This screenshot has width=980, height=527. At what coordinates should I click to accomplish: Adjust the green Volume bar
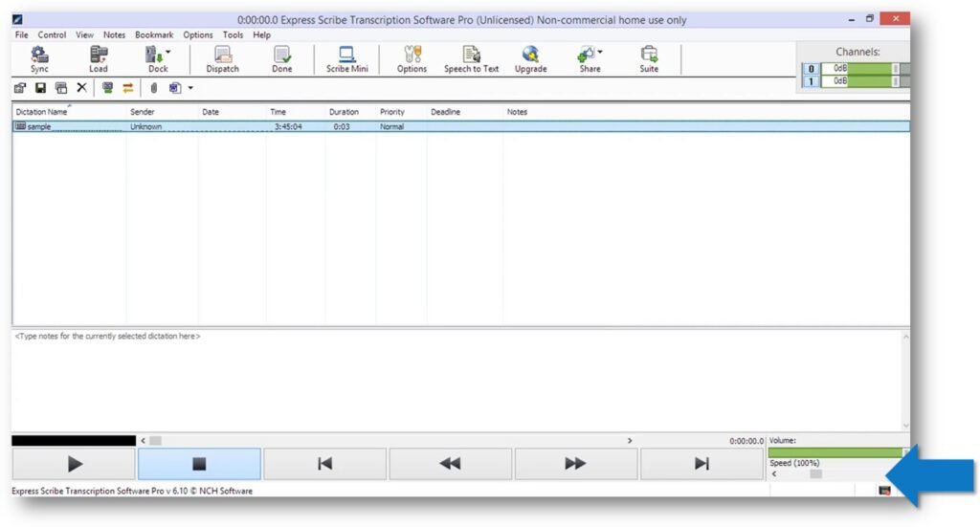(835, 452)
